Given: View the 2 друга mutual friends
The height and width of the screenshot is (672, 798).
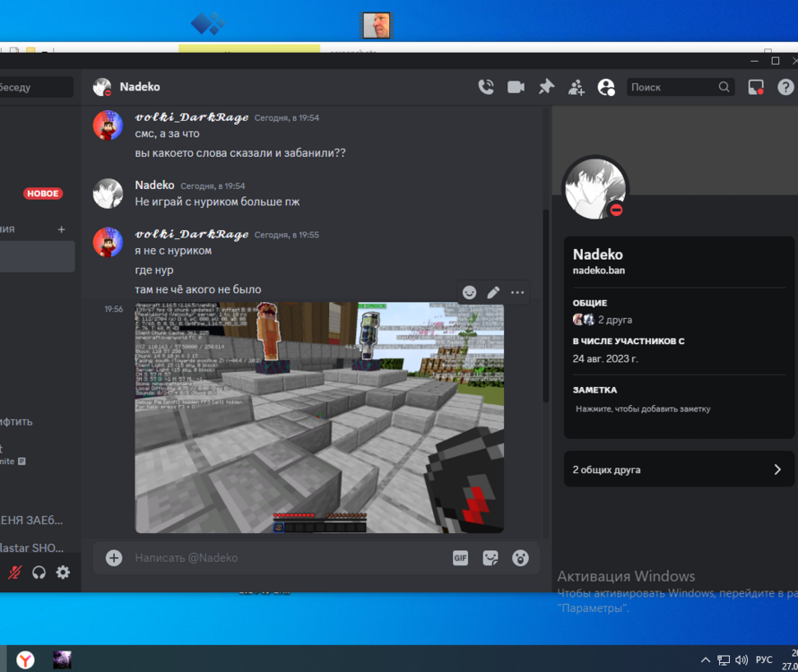Looking at the screenshot, I should (x=603, y=320).
